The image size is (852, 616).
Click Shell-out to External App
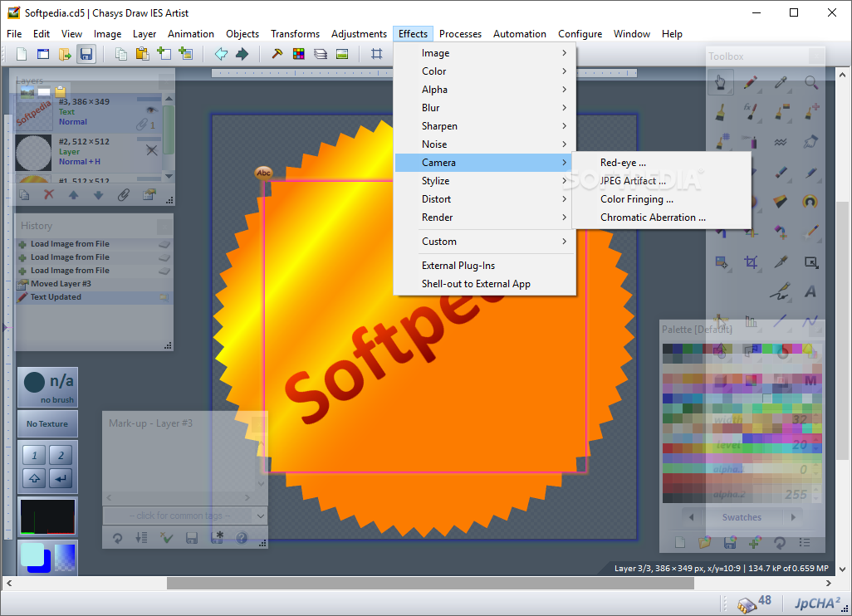click(485, 284)
